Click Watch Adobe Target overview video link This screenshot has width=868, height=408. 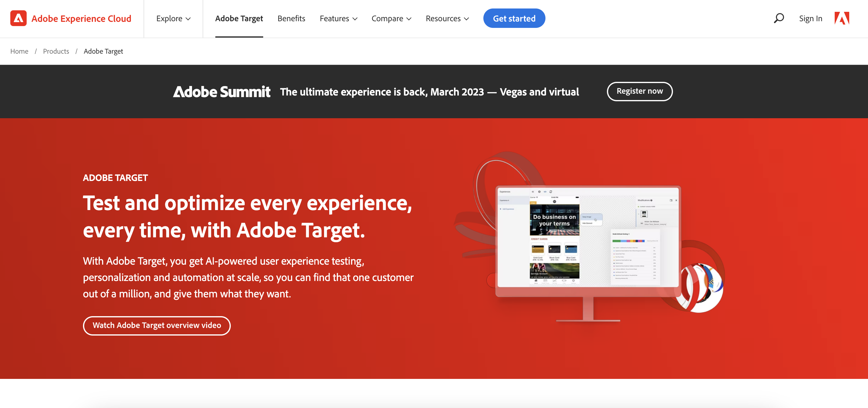tap(157, 326)
